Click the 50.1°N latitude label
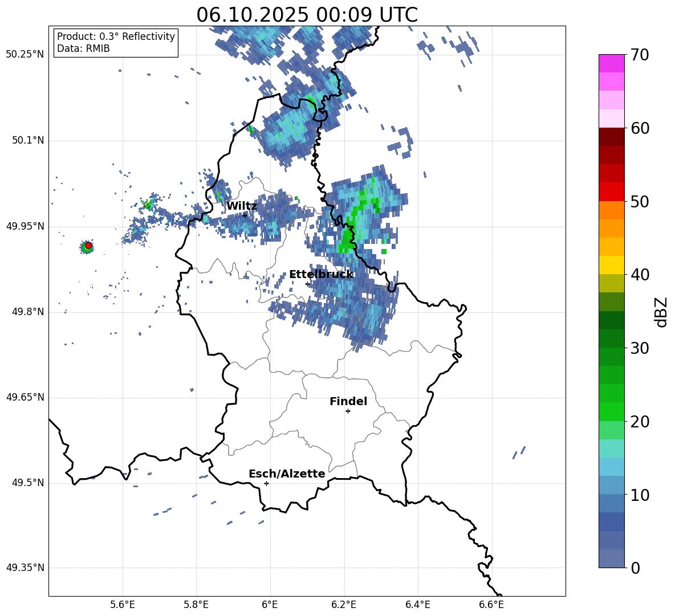The image size is (675, 616). click(27, 141)
